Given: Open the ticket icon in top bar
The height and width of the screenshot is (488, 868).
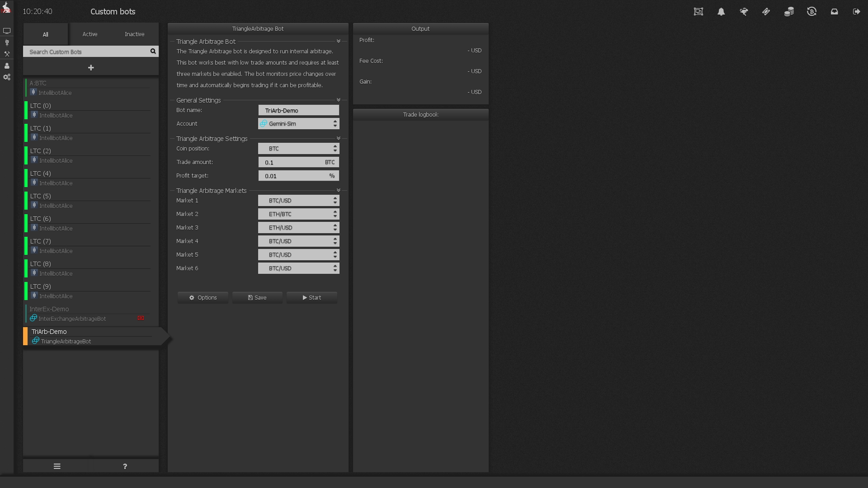Looking at the screenshot, I should pos(766,12).
